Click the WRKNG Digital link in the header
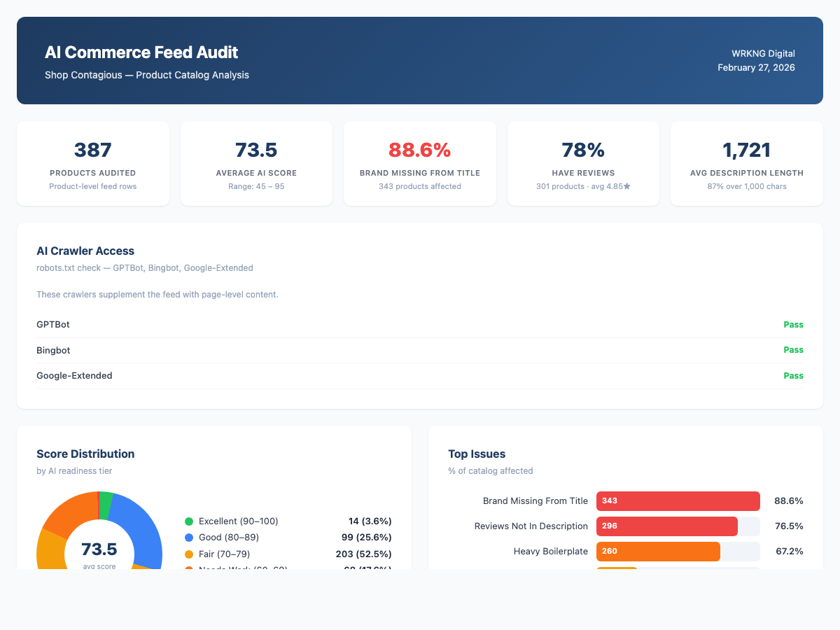840x630 pixels. [763, 53]
